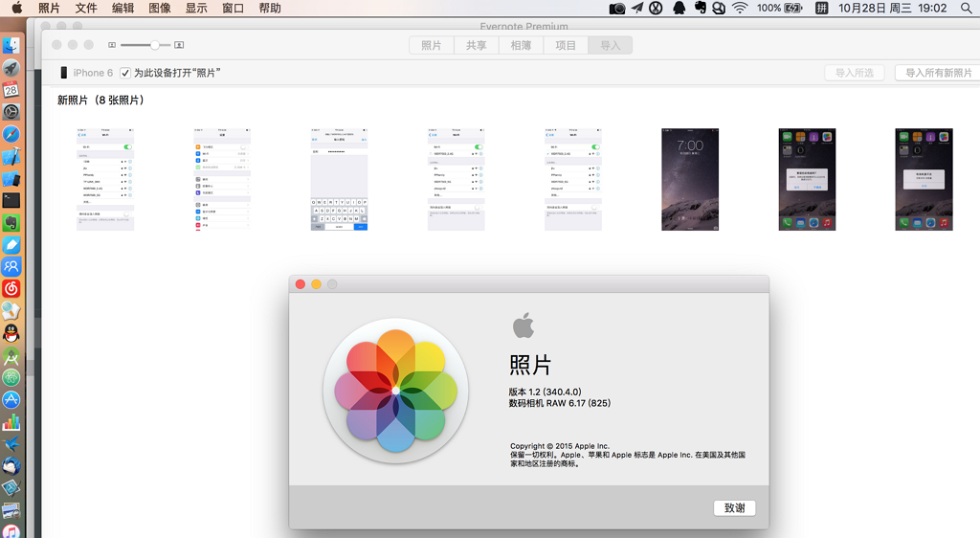
Task: Open Launchpad rocket icon in dock
Action: (11, 67)
